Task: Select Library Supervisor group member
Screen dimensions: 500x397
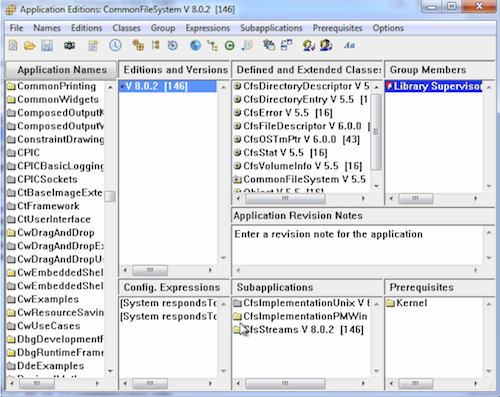Action: coord(434,86)
